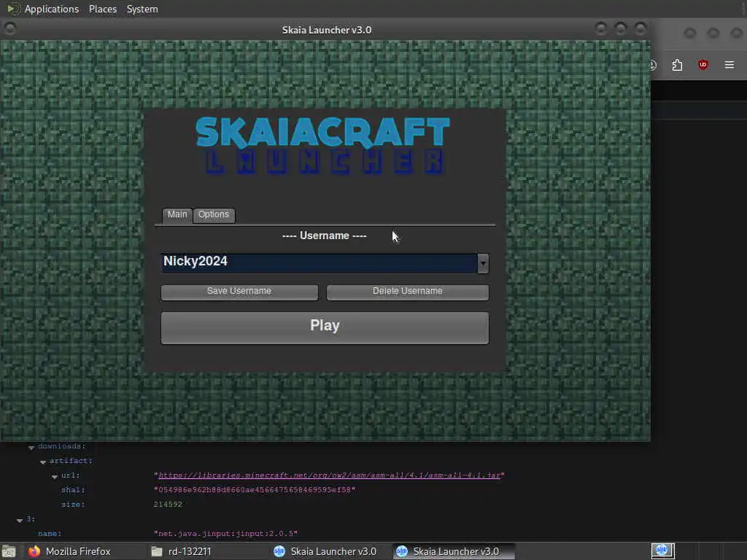Open Firefox hamburger menu icon

point(729,65)
